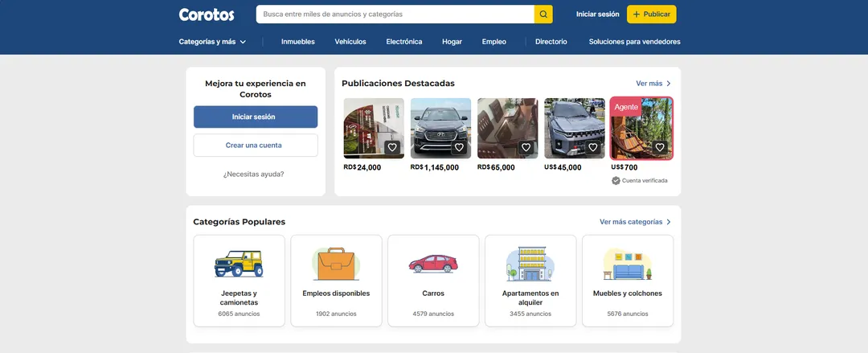Open Apartamentos en alquiler category label
The image size is (868, 353).
(530, 298)
